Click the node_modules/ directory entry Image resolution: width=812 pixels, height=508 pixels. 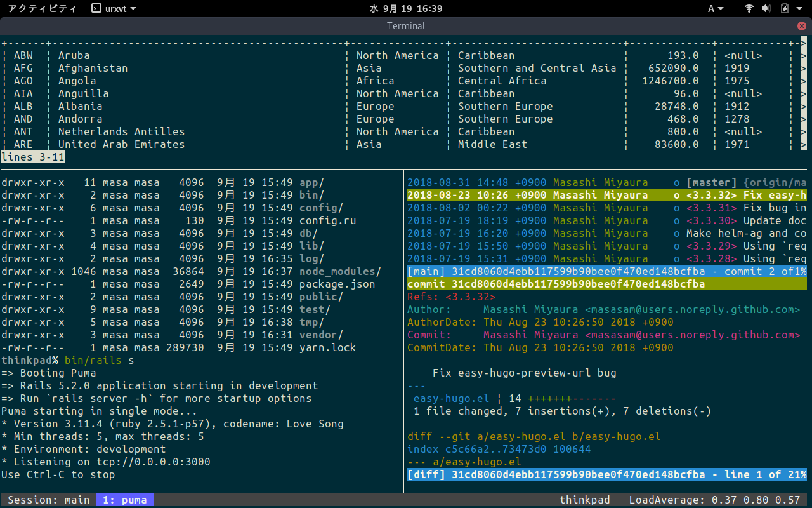(x=341, y=271)
